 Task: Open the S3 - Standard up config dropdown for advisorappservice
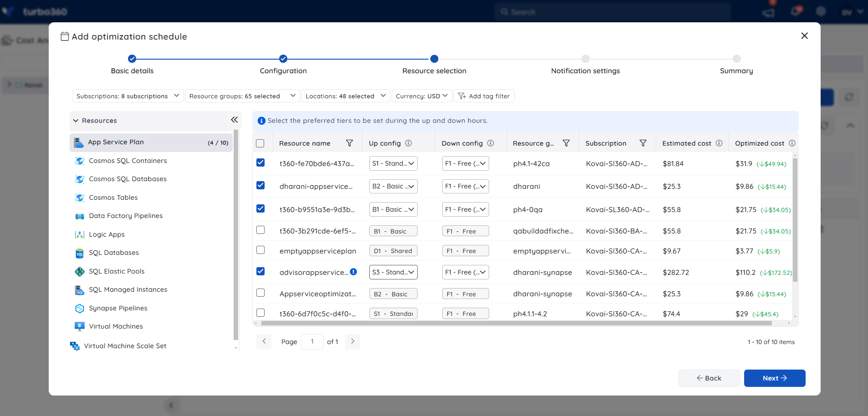393,272
